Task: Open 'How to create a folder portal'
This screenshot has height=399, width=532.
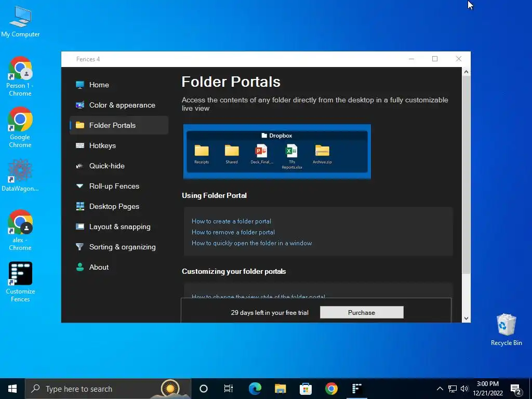Action: click(231, 221)
